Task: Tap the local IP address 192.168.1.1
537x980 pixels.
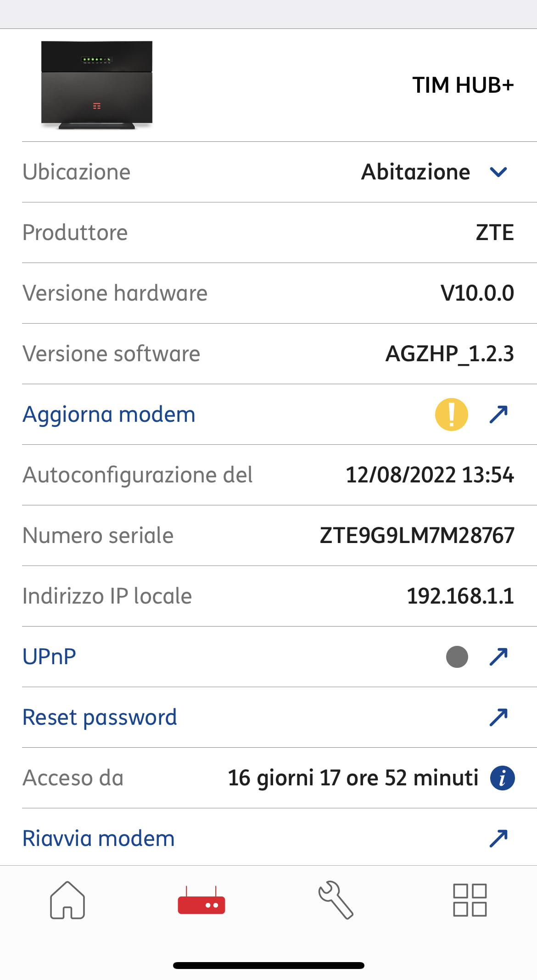Action: pos(460,596)
